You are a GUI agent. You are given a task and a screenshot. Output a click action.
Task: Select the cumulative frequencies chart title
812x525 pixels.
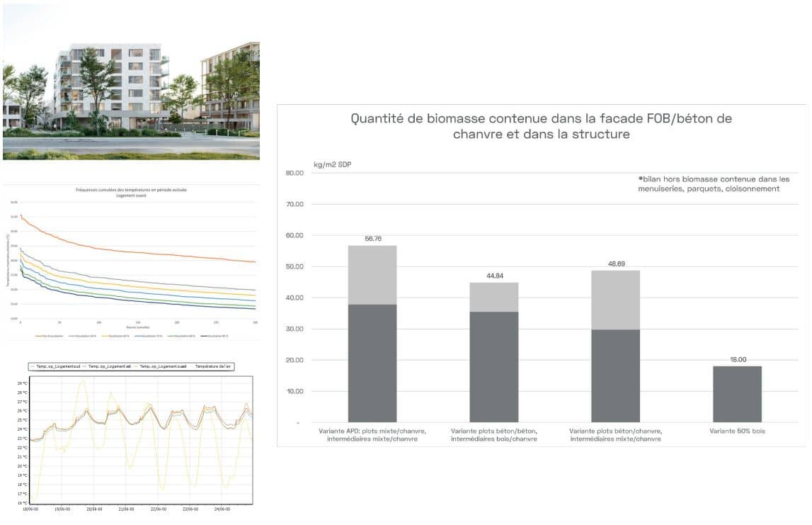[x=131, y=192]
